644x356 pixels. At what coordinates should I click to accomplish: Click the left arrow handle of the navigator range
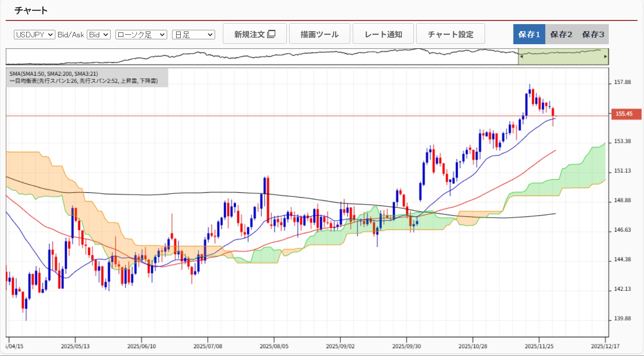click(x=521, y=56)
